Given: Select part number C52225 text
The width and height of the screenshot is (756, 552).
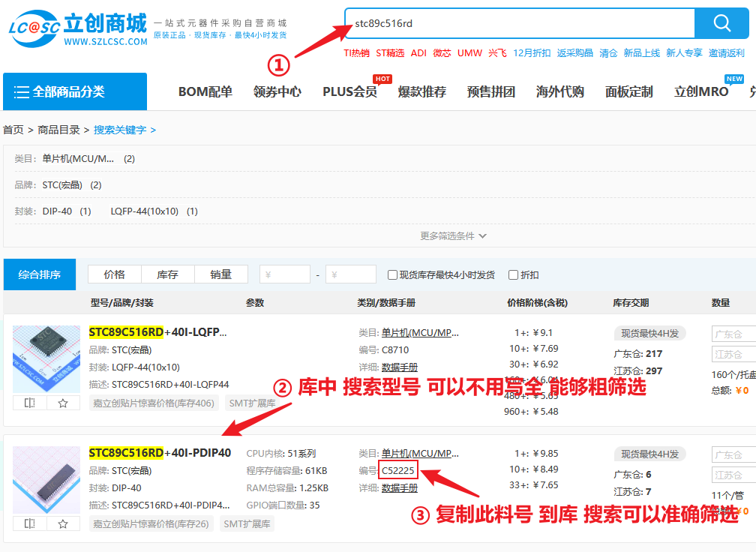Looking at the screenshot, I should click(398, 470).
